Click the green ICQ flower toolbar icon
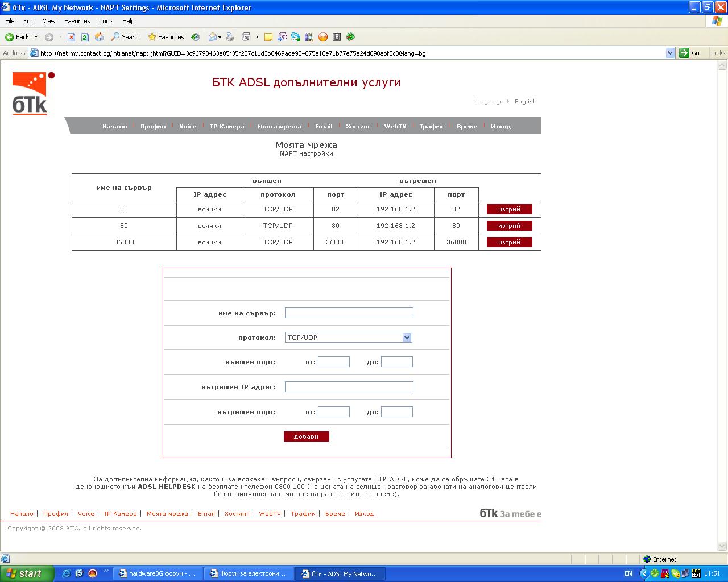728x582 pixels. tap(350, 37)
